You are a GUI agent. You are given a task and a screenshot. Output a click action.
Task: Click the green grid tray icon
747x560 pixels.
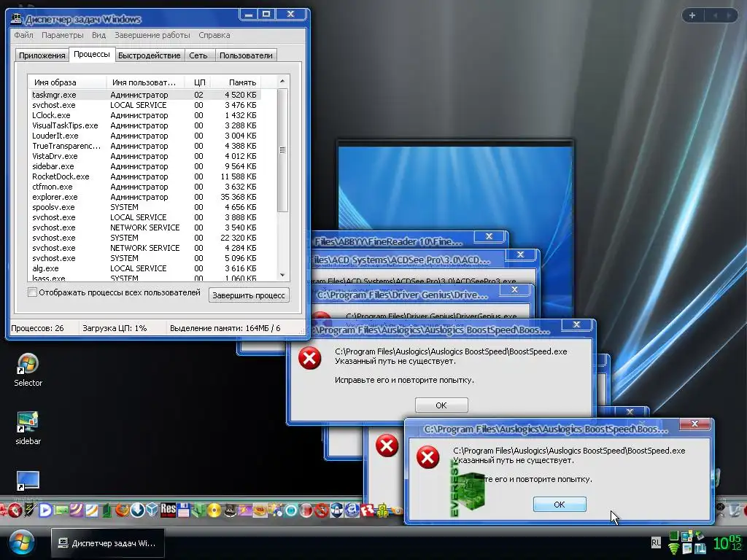click(673, 537)
